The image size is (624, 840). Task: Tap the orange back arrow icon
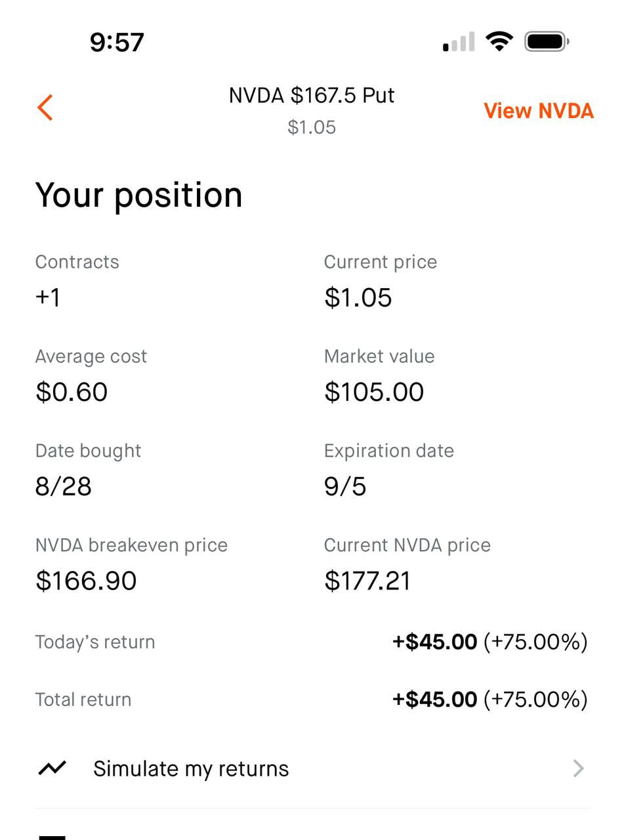(x=45, y=108)
